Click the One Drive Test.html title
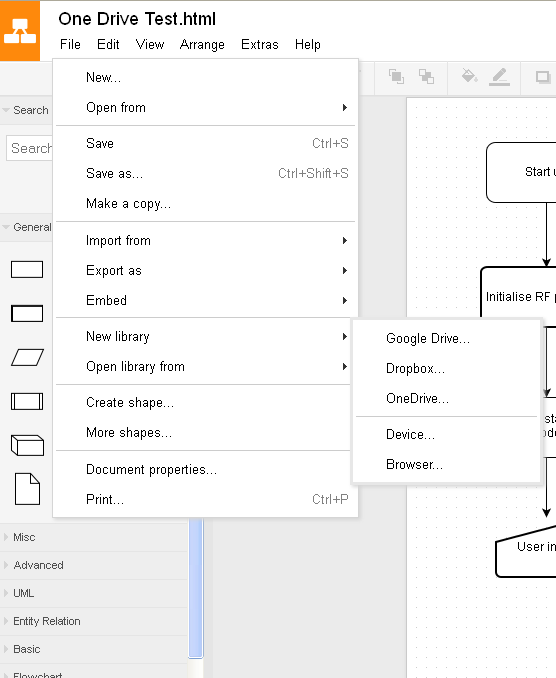 coord(137,19)
